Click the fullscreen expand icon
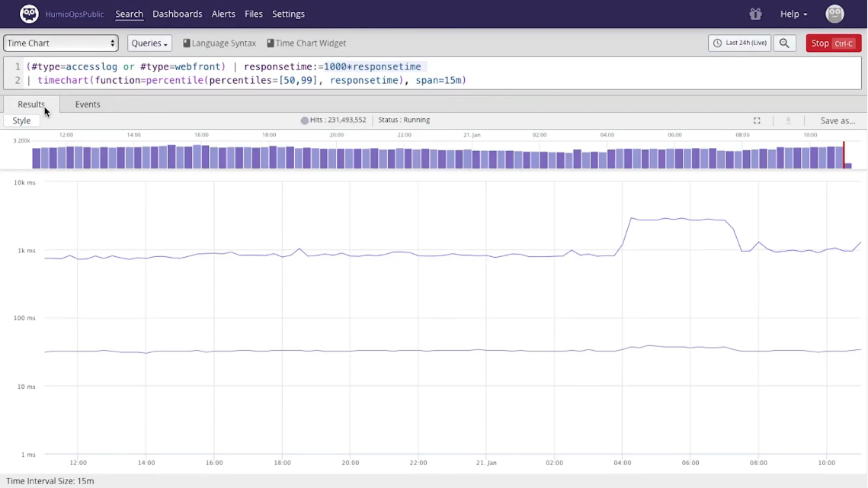This screenshot has height=488, width=868. coord(757,120)
